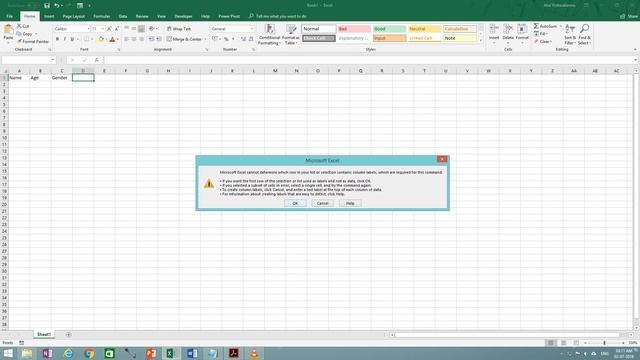Click the AutoSum icon
640x360 pixels.
[x=536, y=26]
